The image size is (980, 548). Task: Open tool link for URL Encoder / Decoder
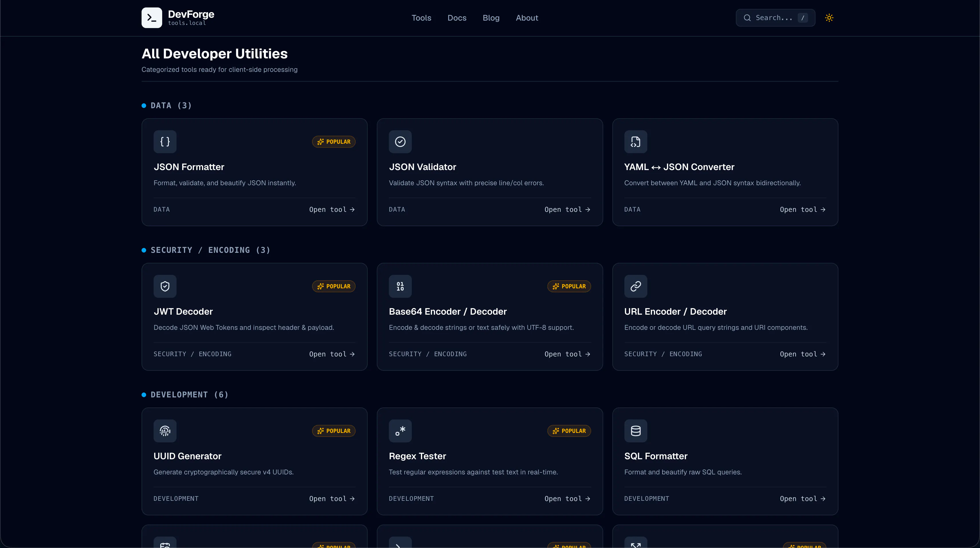coord(803,354)
